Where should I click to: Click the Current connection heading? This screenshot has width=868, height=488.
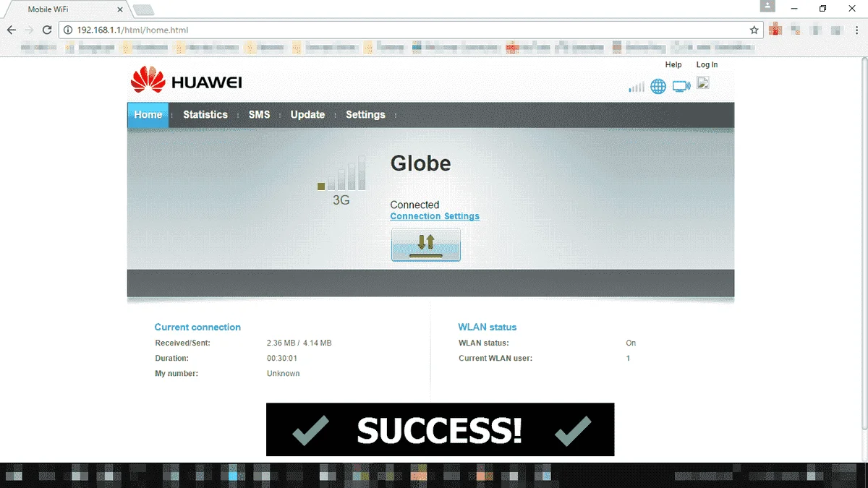point(197,328)
